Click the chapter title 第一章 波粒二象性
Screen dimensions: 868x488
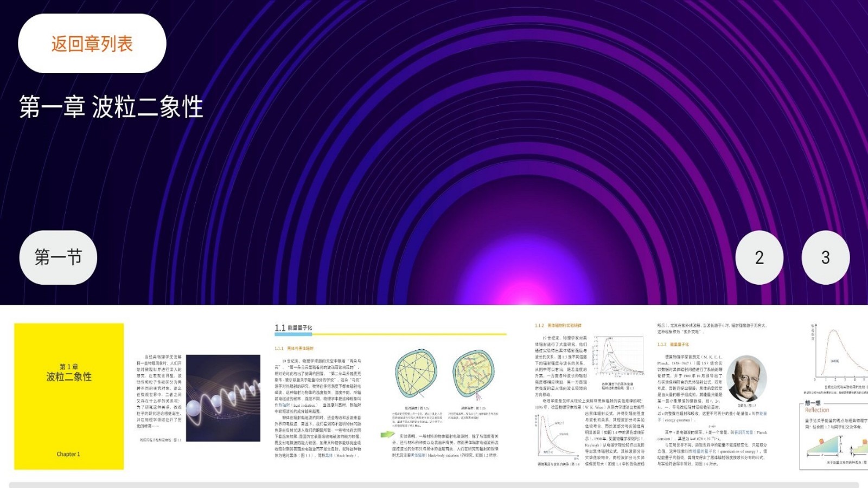[111, 106]
